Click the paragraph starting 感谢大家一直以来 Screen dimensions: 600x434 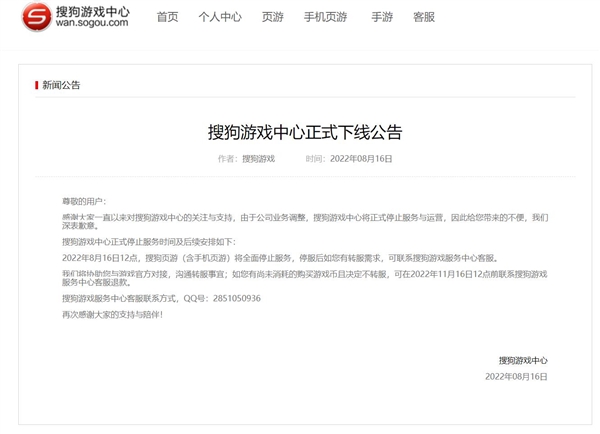click(305, 222)
